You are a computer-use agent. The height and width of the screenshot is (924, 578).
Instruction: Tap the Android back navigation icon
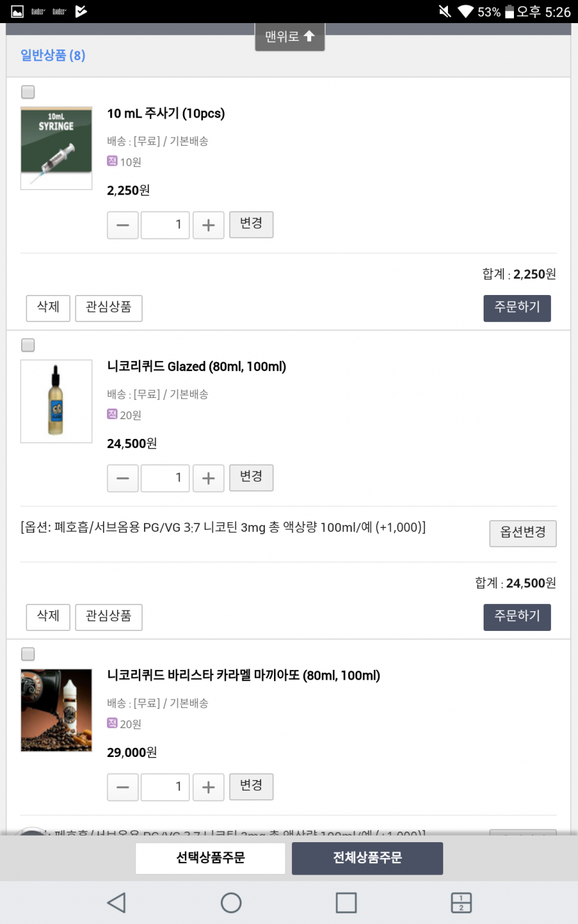[117, 902]
